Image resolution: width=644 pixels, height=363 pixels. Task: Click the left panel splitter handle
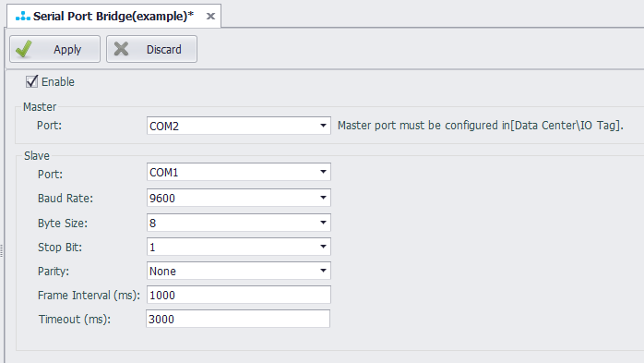[2, 250]
